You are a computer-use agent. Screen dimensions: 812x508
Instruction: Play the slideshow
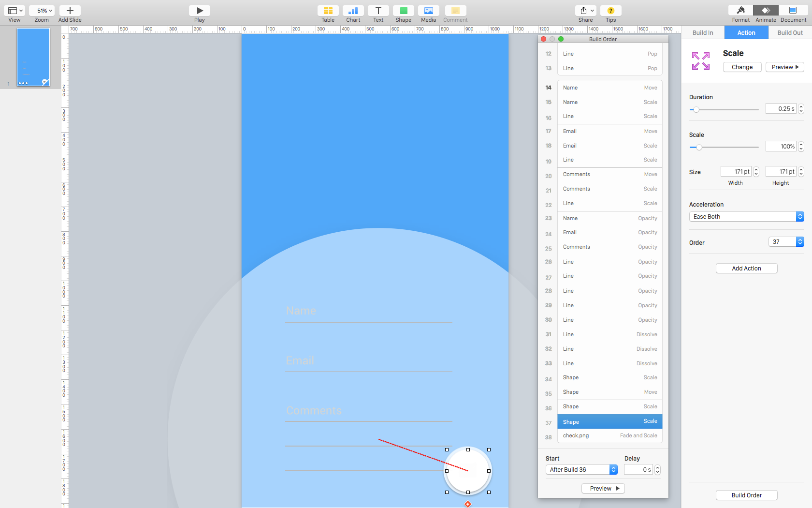click(200, 11)
